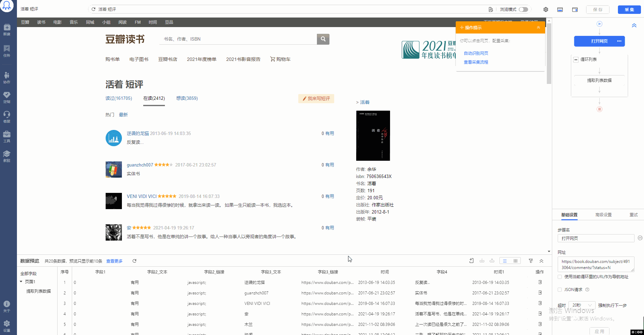Collapse the 操作提示 tips panel
The width and height of the screenshot is (644, 335).
point(538,27)
